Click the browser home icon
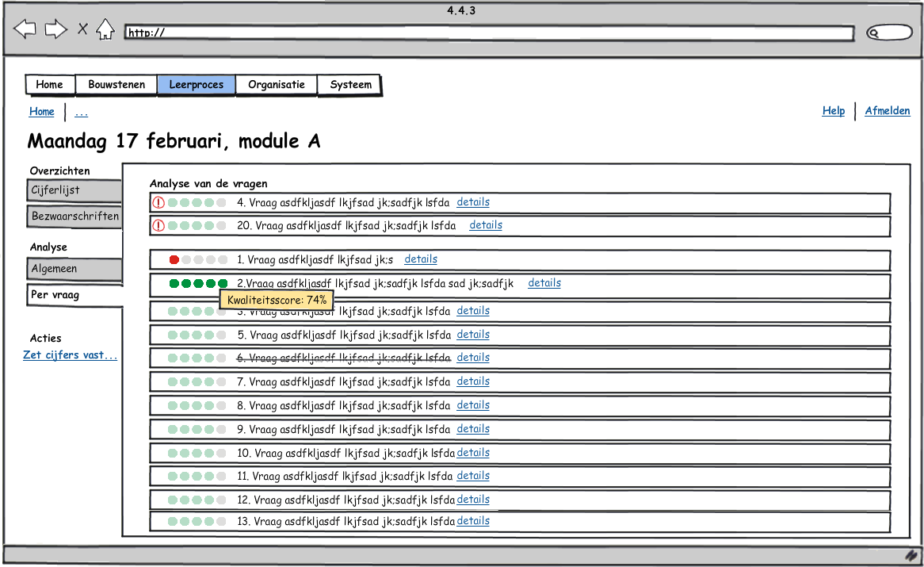The width and height of the screenshot is (924, 567). coord(105,30)
